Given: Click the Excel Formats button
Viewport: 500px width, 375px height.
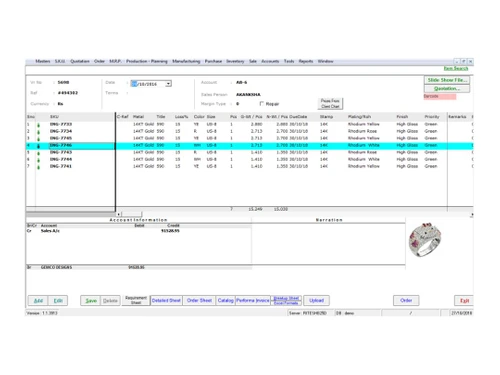Looking at the screenshot, I should 286,303.
